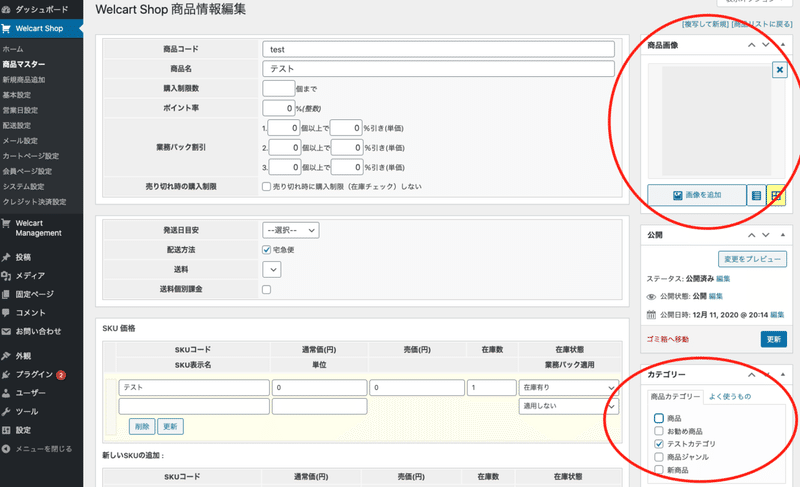
Task: Check the 送料個別課金 checkbox
Action: coord(266,290)
